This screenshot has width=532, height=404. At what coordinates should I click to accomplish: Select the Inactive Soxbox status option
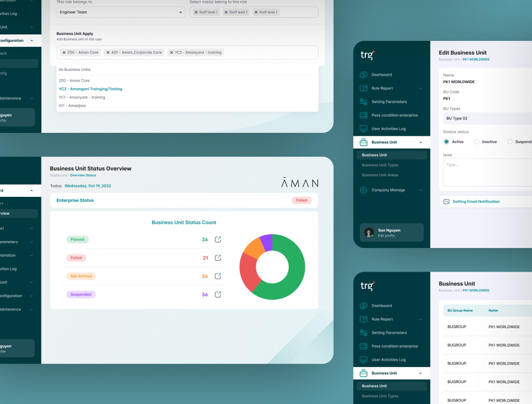pos(476,142)
